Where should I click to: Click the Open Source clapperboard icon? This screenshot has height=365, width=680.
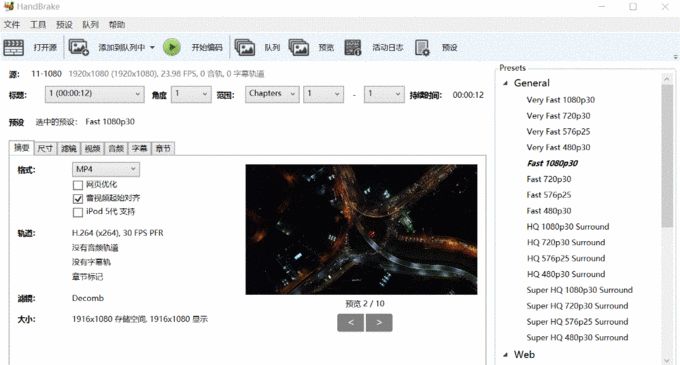[x=13, y=47]
